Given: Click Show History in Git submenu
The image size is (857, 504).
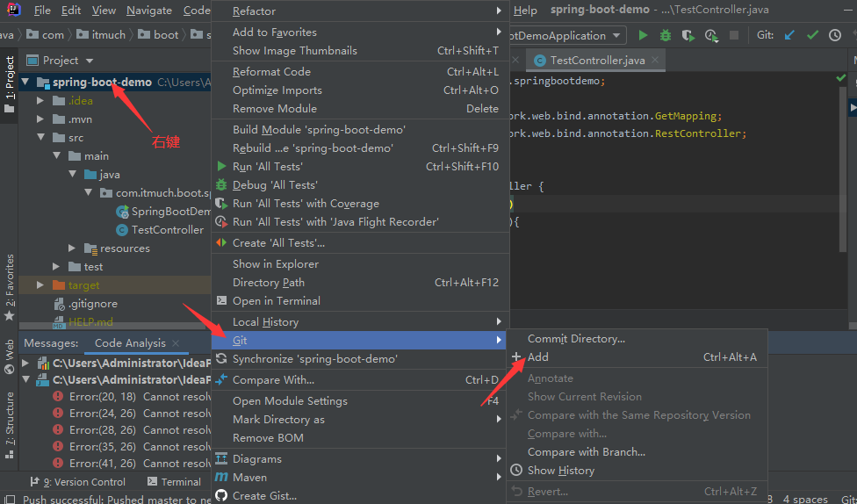Looking at the screenshot, I should pos(637,471).
